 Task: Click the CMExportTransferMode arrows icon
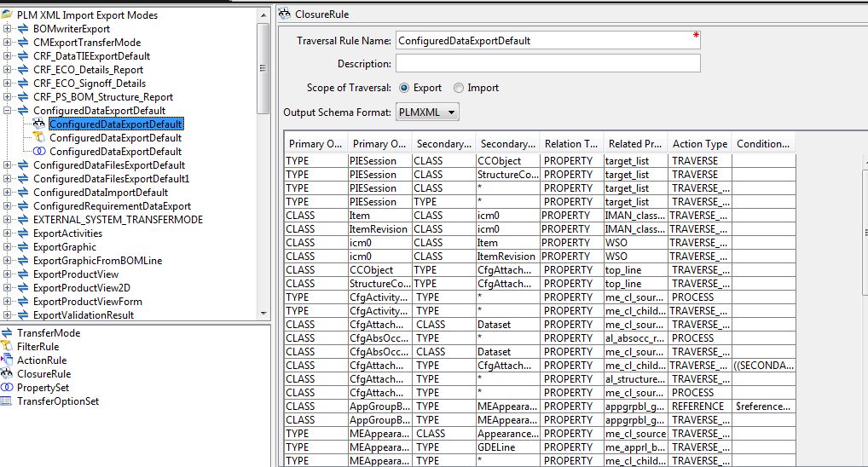tap(23, 43)
